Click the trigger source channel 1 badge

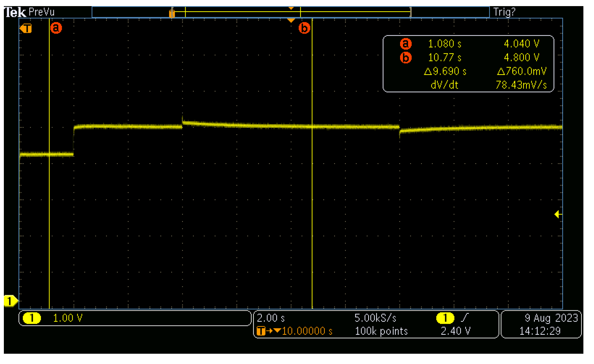click(445, 318)
